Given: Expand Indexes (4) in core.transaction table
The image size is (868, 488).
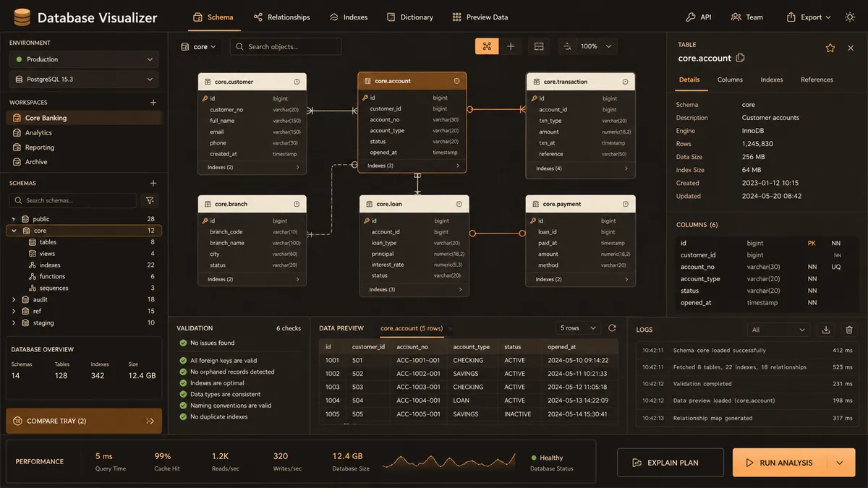Looking at the screenshot, I should (x=581, y=168).
